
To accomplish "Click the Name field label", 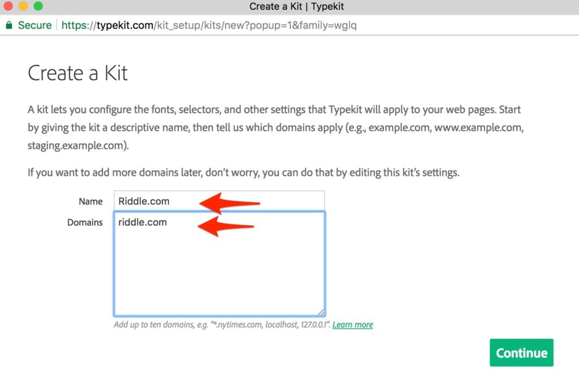I will 90,201.
